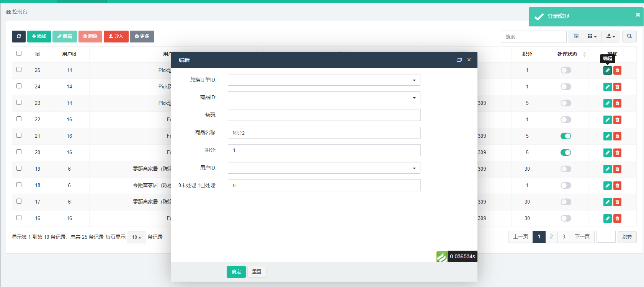Focus the table 搜索 search box

point(534,36)
